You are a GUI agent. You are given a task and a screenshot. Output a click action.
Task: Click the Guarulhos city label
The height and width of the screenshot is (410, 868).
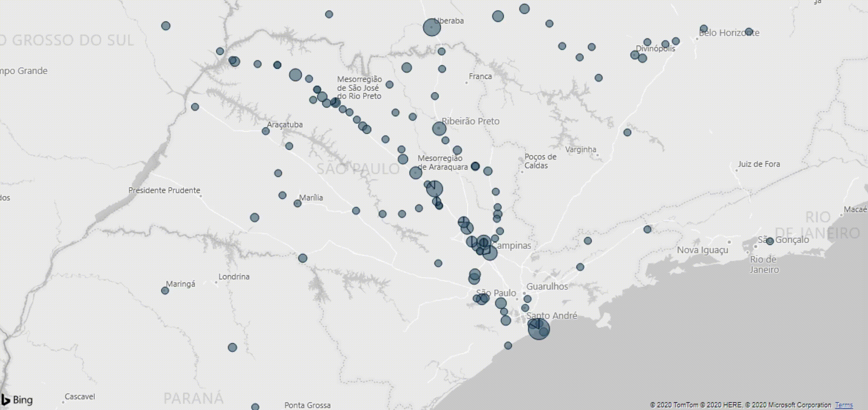547,287
